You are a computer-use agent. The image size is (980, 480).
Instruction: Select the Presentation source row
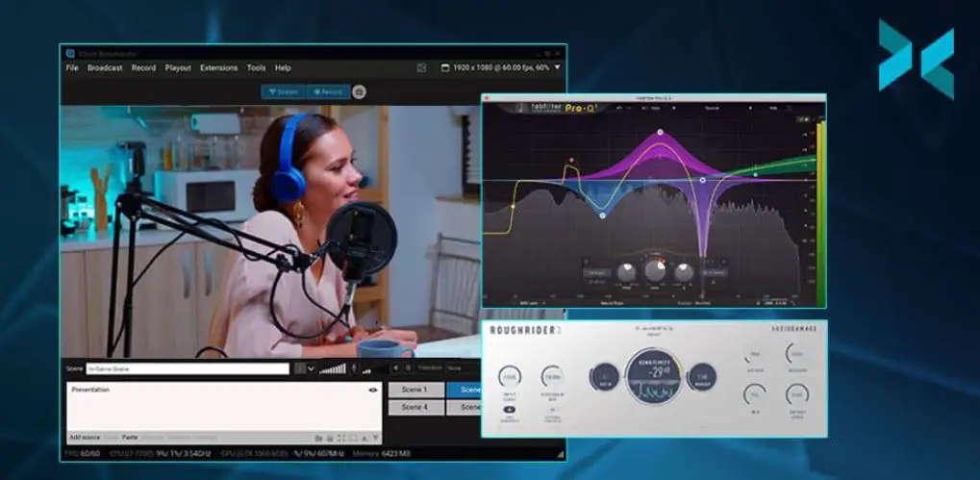tap(224, 390)
